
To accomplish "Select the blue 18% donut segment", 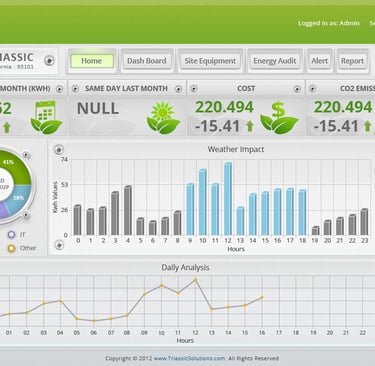I will point(19,198).
